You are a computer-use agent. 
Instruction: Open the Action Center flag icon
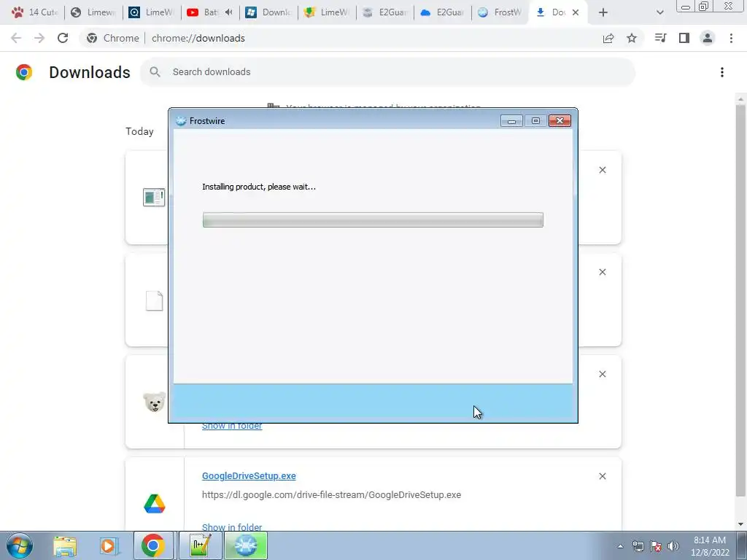[x=656, y=546]
